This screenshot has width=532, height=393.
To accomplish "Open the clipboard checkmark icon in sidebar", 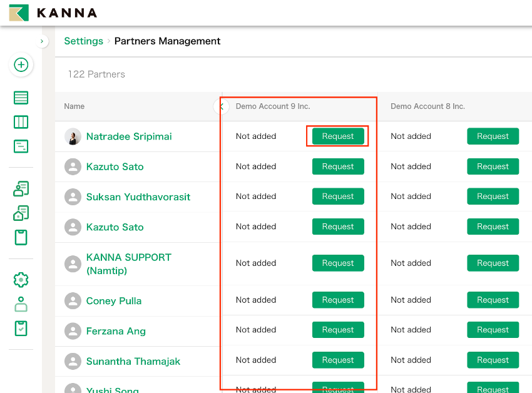I will 21,328.
